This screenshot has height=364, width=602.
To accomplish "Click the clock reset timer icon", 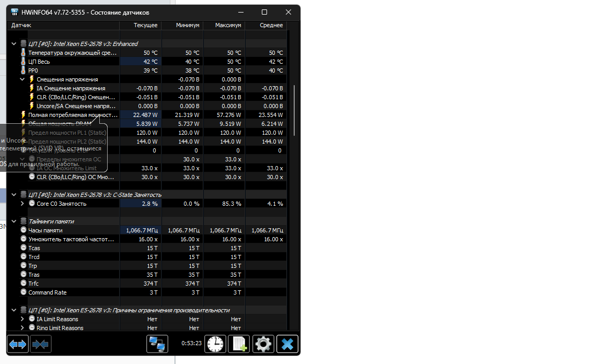I will tap(215, 344).
